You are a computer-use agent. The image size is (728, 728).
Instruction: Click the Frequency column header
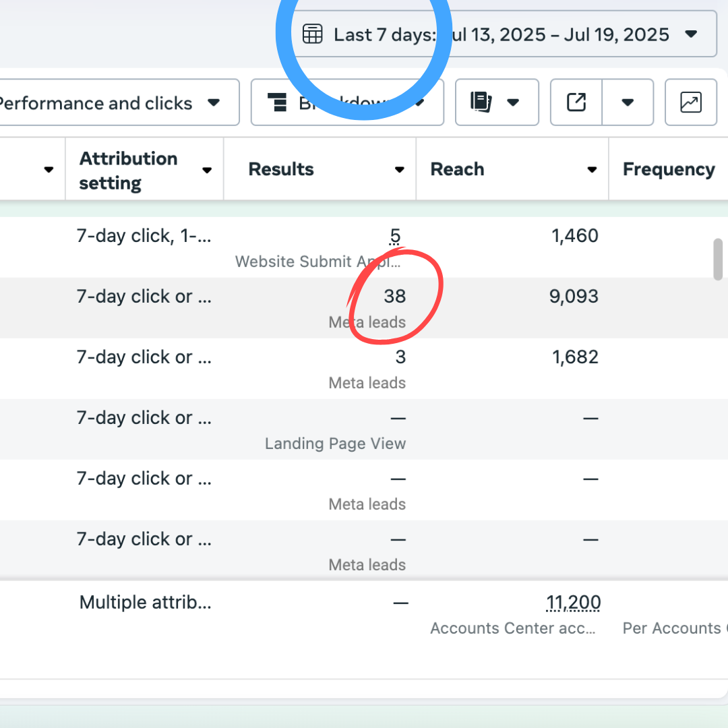pos(668,169)
